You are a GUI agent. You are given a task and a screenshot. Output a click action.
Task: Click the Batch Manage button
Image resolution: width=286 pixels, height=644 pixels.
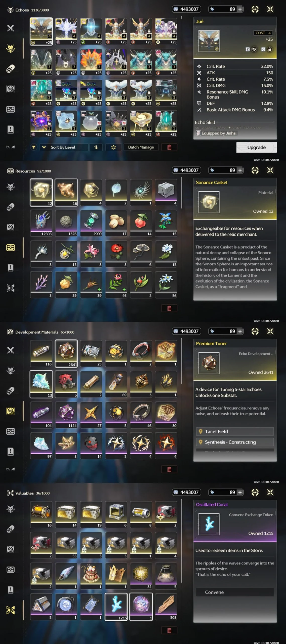click(x=141, y=147)
